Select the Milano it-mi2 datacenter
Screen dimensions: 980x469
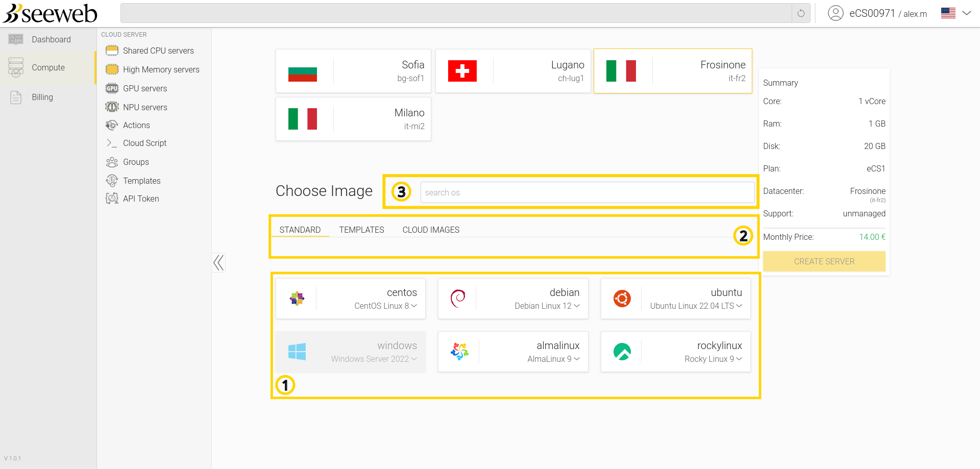[353, 119]
